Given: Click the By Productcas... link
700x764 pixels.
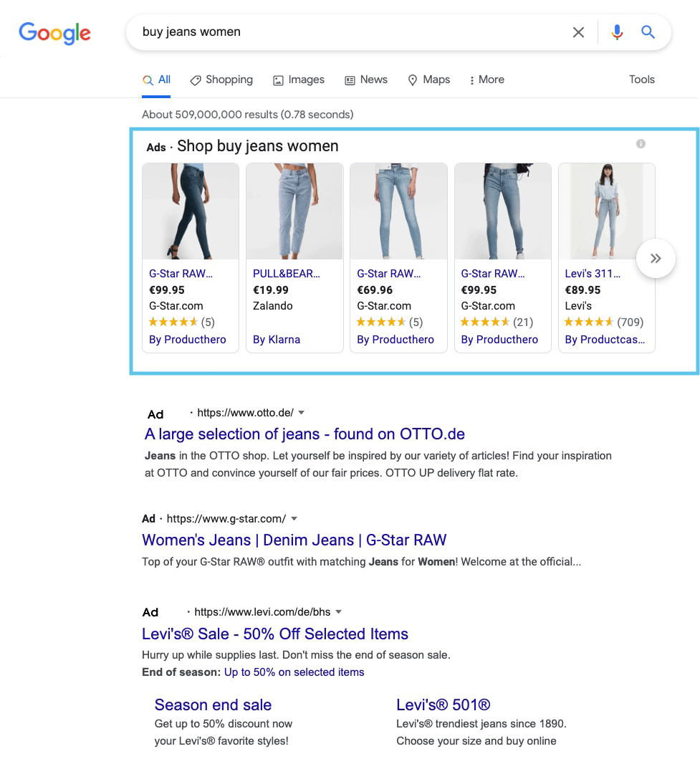Looking at the screenshot, I should pos(605,340).
